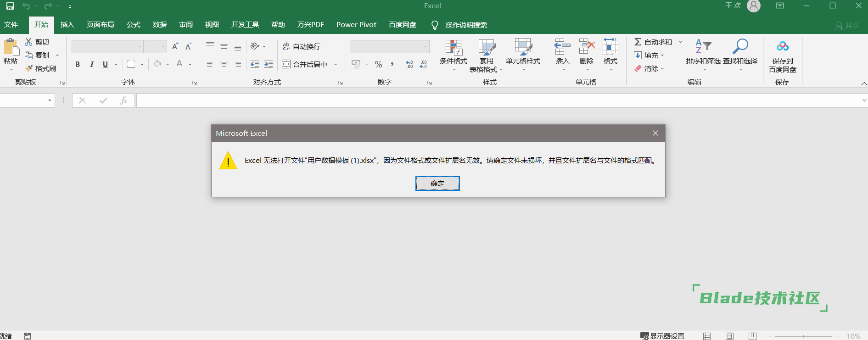The image size is (868, 340).
Task: Open the number format combo box
Action: [x=425, y=46]
